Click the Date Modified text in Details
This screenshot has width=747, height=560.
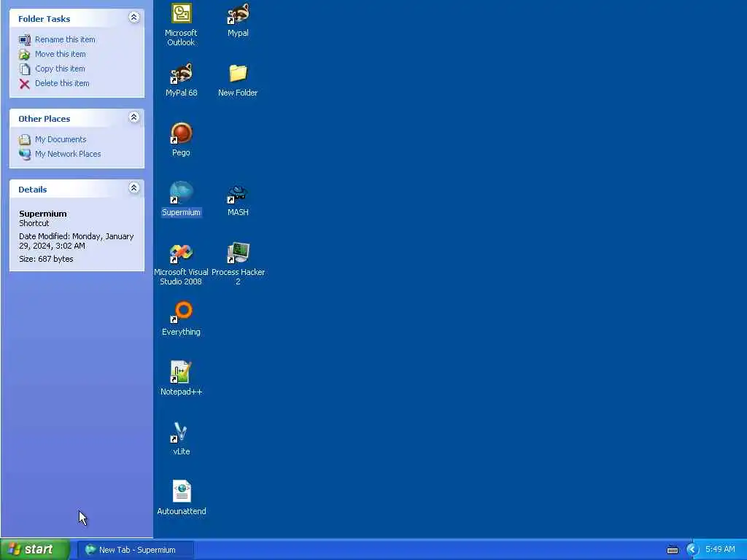(x=76, y=241)
